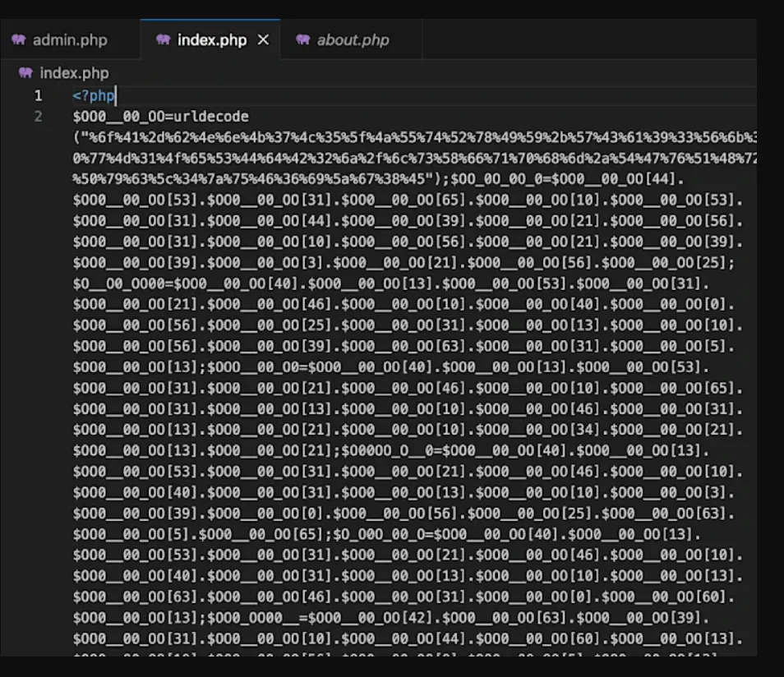Click the PHP elephant icon on about.php tab
Image resolution: width=784 pixels, height=677 pixels.
point(302,39)
